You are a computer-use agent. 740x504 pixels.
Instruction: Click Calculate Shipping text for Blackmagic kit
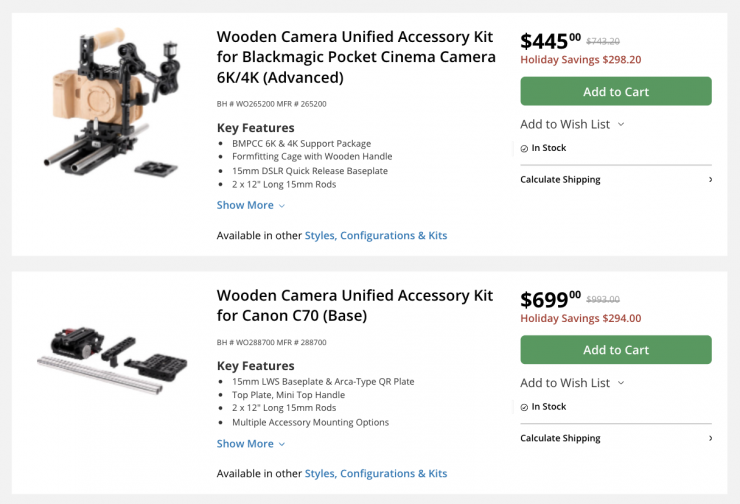(x=560, y=180)
